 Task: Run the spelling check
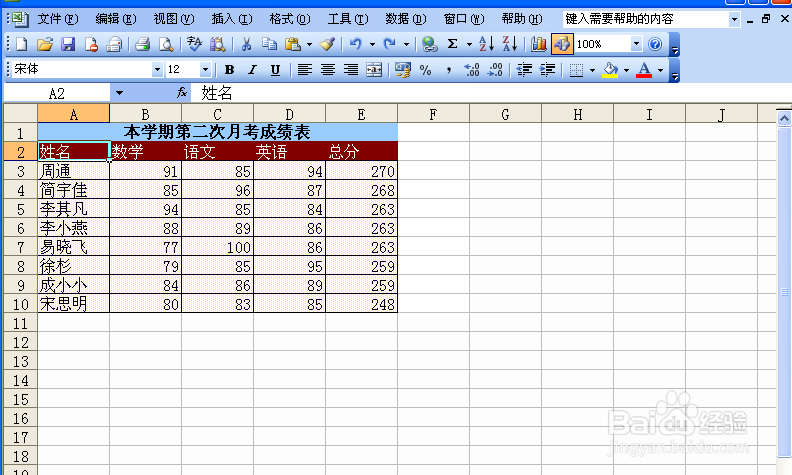[x=194, y=44]
